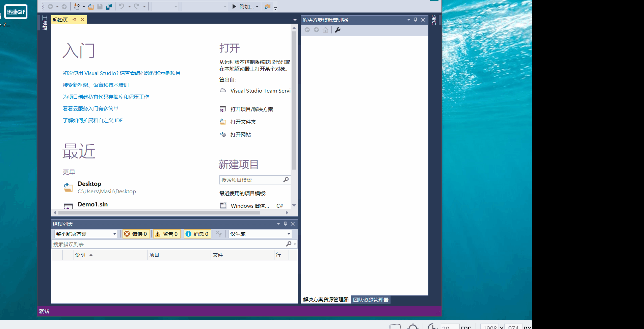The height and width of the screenshot is (329, 644).
Task: Click the Solution Explorer back arrow
Action: [x=307, y=30]
